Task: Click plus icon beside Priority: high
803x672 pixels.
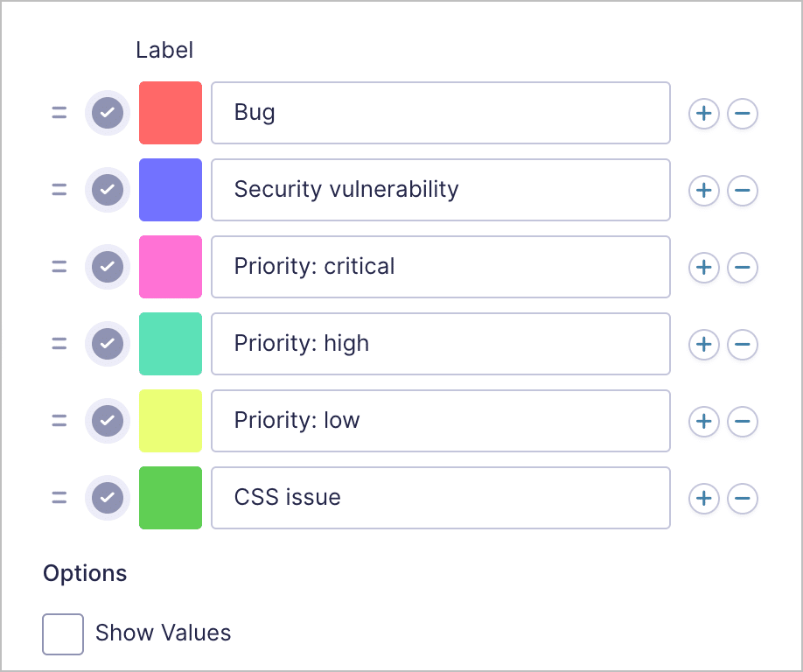Action: 703,344
